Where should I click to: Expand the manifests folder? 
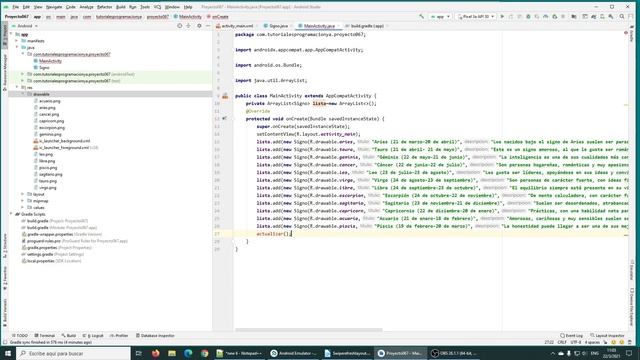click(x=17, y=41)
